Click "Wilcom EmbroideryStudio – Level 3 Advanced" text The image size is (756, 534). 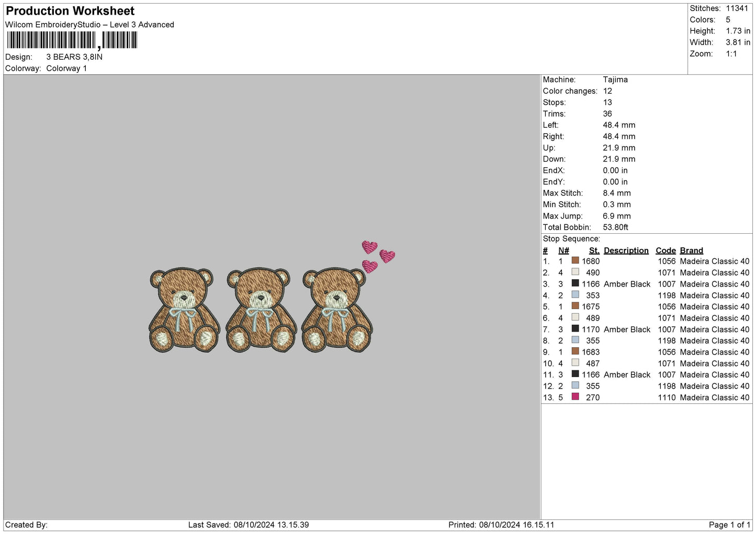point(89,25)
